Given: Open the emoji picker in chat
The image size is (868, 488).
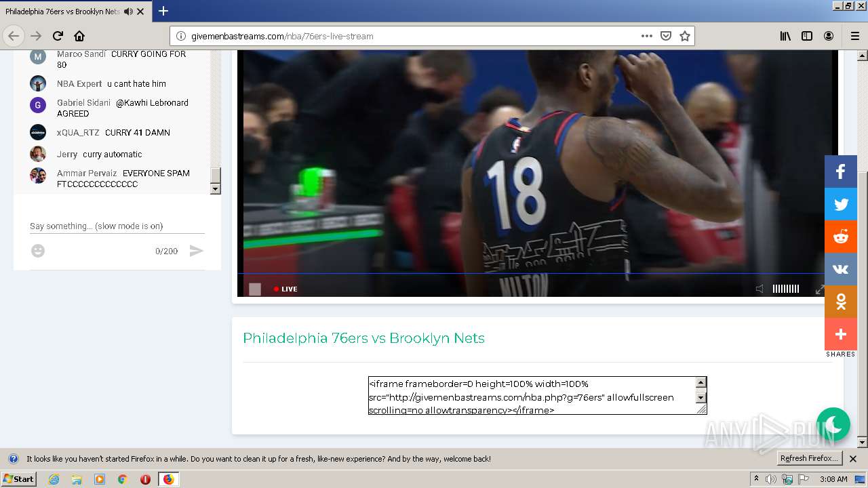Looking at the screenshot, I should click(x=38, y=251).
